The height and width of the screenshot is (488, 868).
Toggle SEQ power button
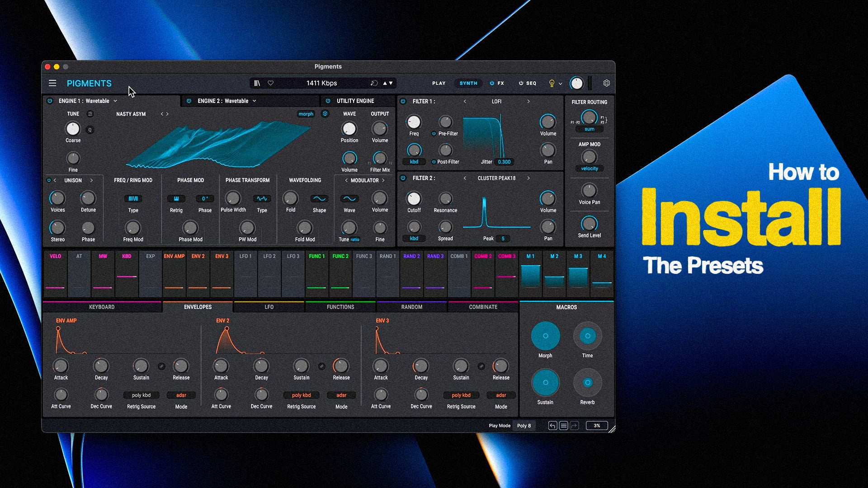click(521, 83)
